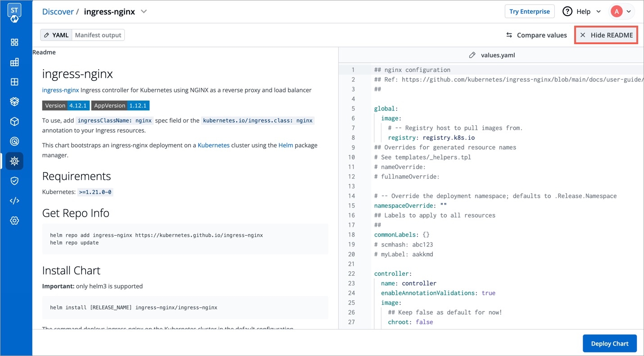
Task: Open the stacked-blocks icon in the sidebar
Action: [14, 62]
